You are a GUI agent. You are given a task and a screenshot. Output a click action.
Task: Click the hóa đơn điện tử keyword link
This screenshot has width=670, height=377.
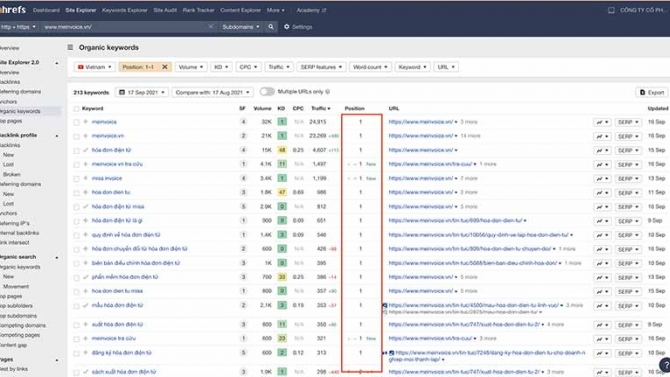coord(111,150)
